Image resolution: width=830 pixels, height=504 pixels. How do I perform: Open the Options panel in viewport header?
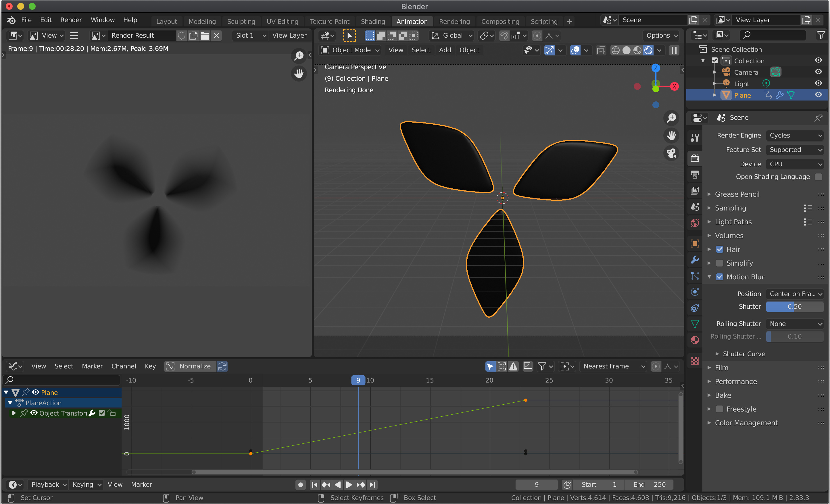pos(660,35)
